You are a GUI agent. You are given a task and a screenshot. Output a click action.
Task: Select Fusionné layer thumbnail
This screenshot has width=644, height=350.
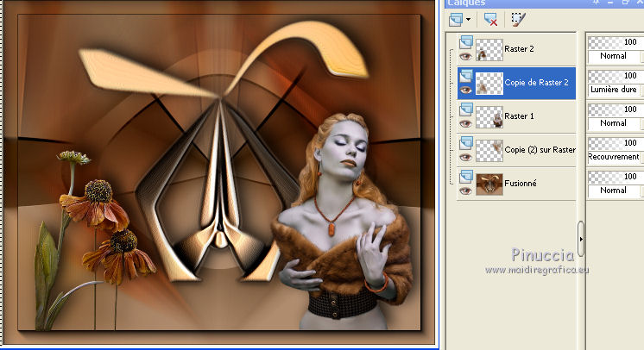489,184
